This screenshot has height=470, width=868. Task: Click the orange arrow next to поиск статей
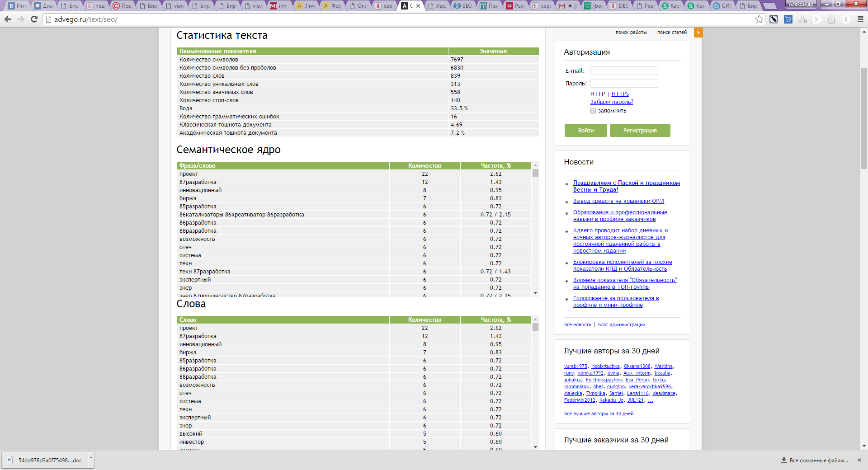[698, 33]
